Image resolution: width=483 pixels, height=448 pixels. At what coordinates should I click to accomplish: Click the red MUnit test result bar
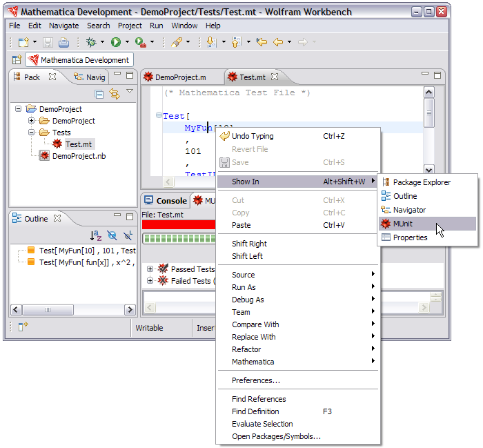(179, 224)
